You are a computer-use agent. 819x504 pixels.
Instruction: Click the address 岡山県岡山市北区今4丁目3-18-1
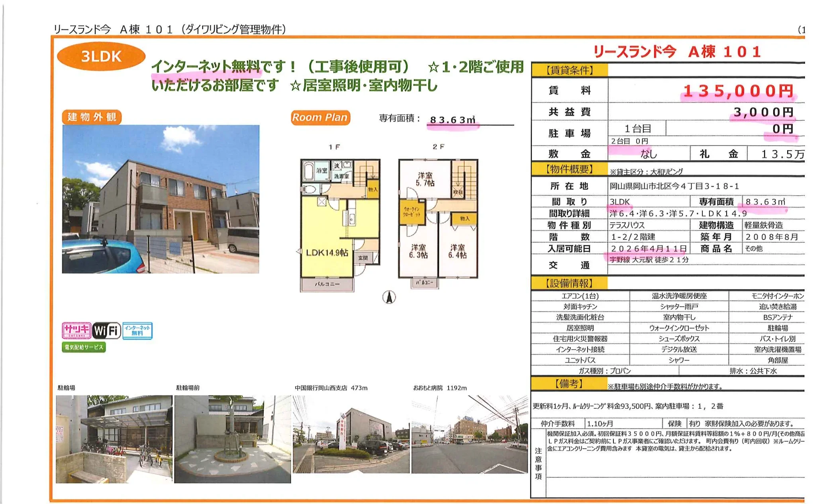click(x=674, y=186)
